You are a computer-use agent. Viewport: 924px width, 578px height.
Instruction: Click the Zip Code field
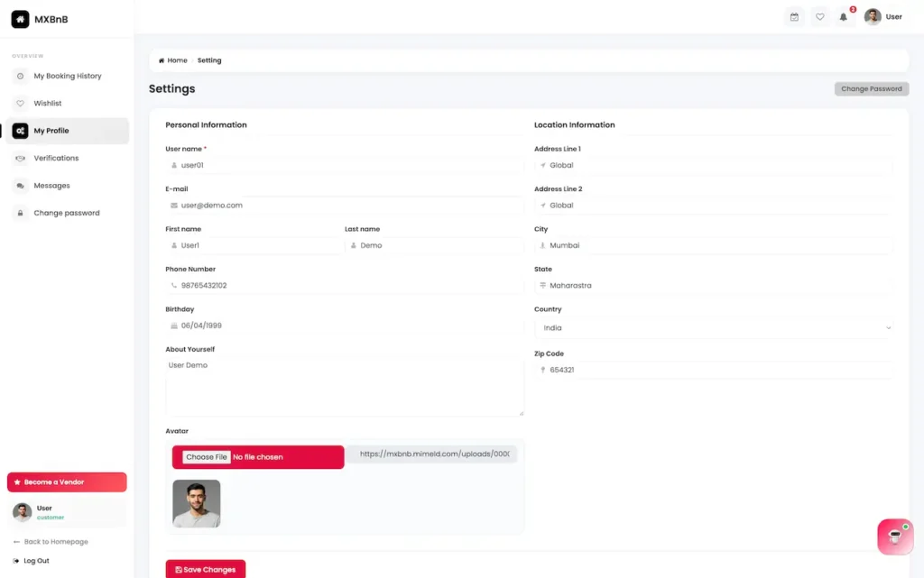point(714,371)
